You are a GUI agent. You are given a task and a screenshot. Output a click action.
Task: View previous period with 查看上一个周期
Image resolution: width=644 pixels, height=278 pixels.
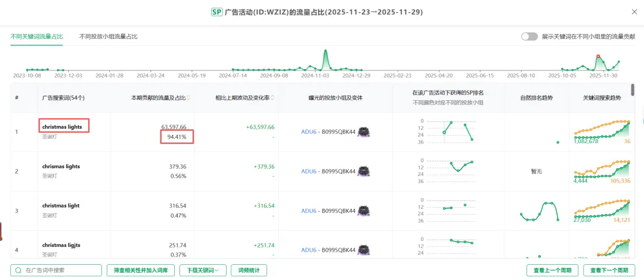552,270
